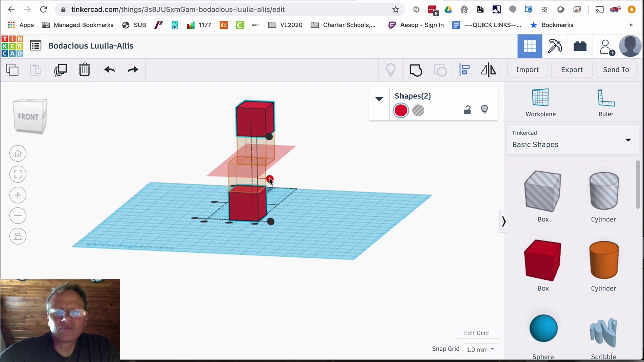Image resolution: width=644 pixels, height=362 pixels.
Task: Toggle the lock editing icon
Action: pos(467,110)
